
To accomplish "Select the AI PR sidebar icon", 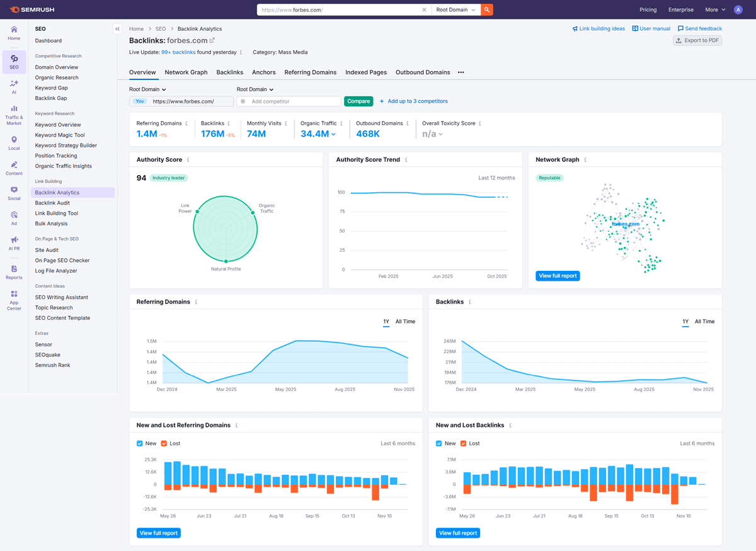I will click(13, 242).
